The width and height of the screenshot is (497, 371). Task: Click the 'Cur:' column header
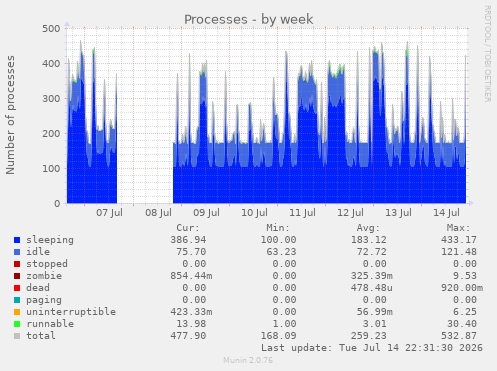click(188, 228)
